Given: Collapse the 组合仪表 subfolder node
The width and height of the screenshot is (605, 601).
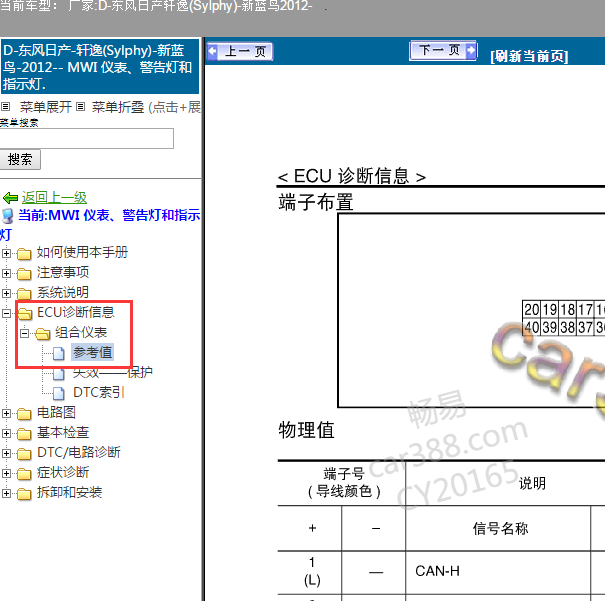Looking at the screenshot, I should (24, 333).
